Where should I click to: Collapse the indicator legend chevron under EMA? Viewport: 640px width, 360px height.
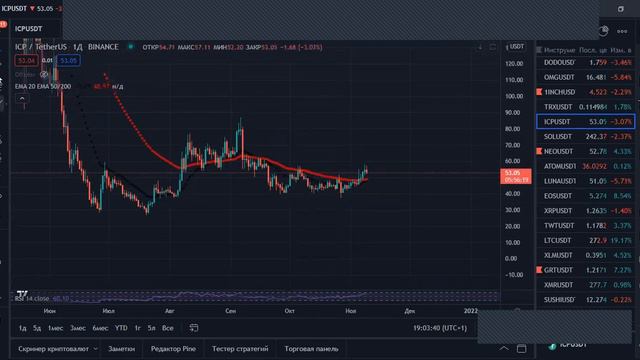point(22,98)
